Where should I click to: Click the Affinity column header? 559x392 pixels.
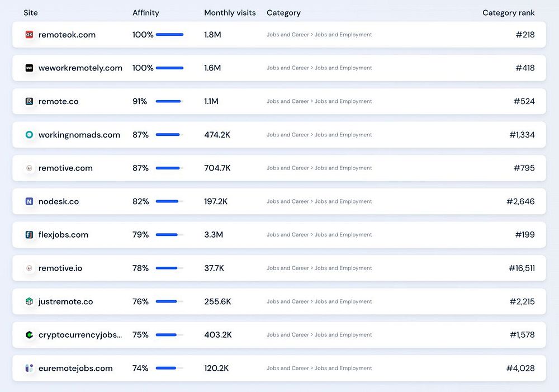click(x=146, y=13)
